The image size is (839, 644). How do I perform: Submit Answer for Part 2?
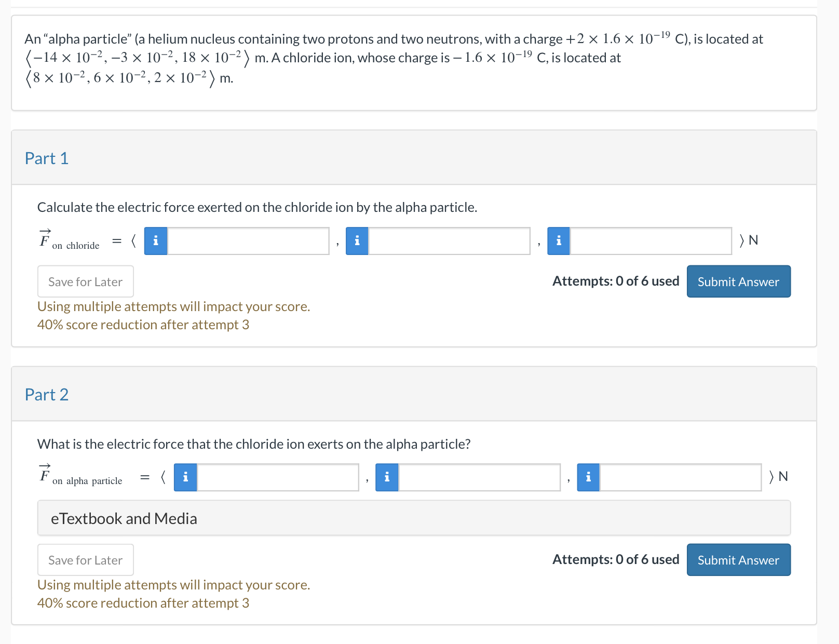(738, 559)
